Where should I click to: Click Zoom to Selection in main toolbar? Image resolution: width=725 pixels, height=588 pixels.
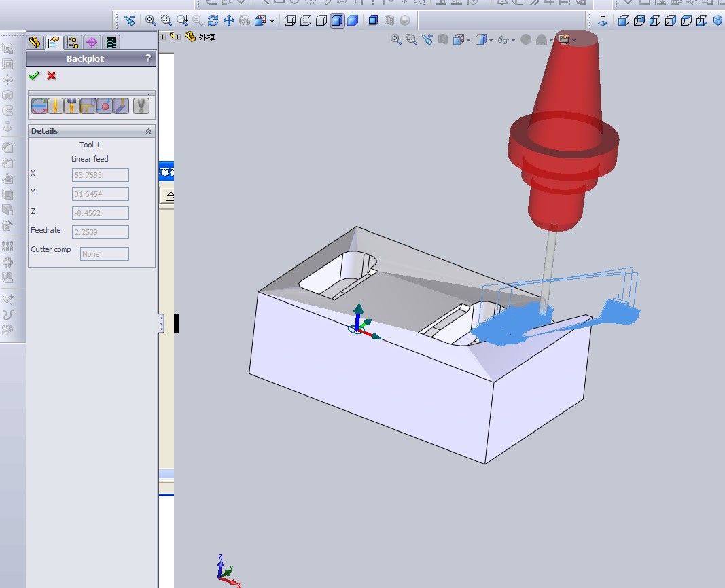198,20
